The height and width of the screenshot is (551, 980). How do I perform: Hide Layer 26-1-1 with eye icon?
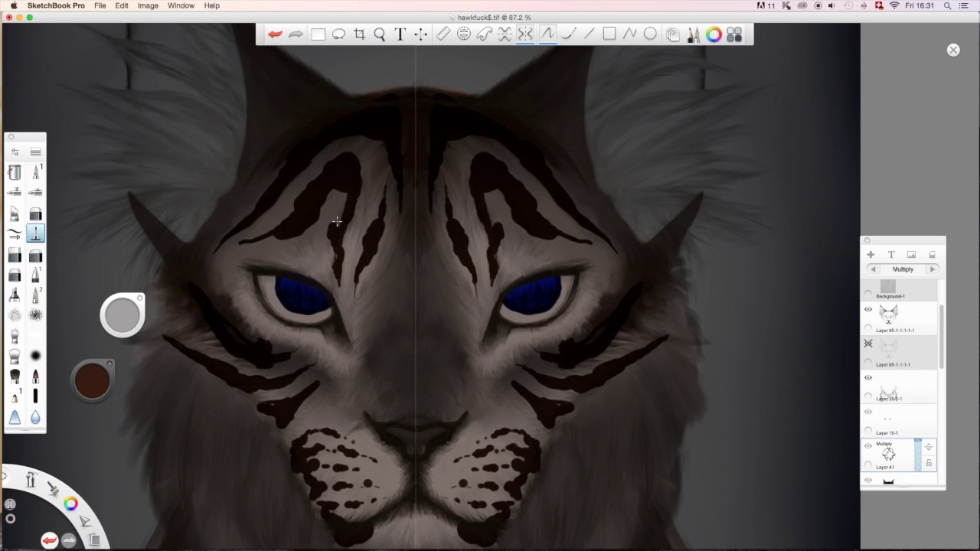[868, 377]
